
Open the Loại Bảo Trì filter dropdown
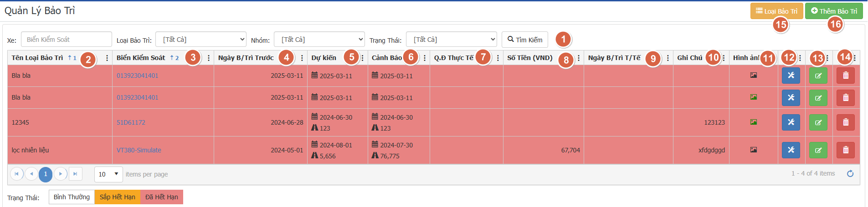click(x=200, y=40)
